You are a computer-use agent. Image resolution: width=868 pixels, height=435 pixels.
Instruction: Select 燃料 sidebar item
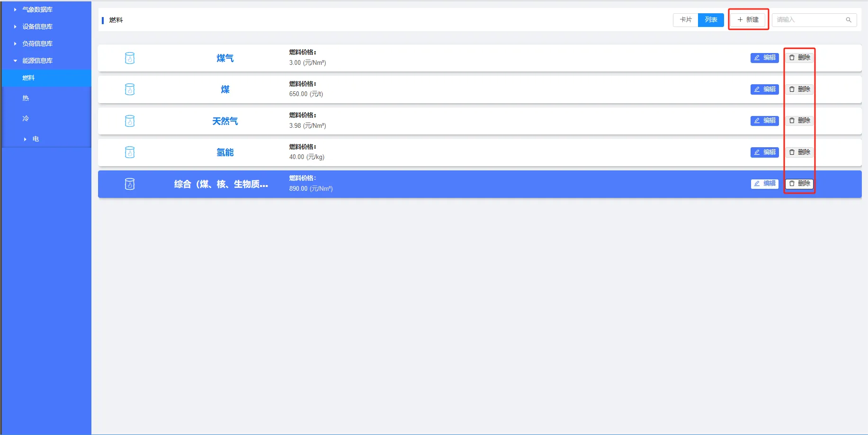pos(46,78)
